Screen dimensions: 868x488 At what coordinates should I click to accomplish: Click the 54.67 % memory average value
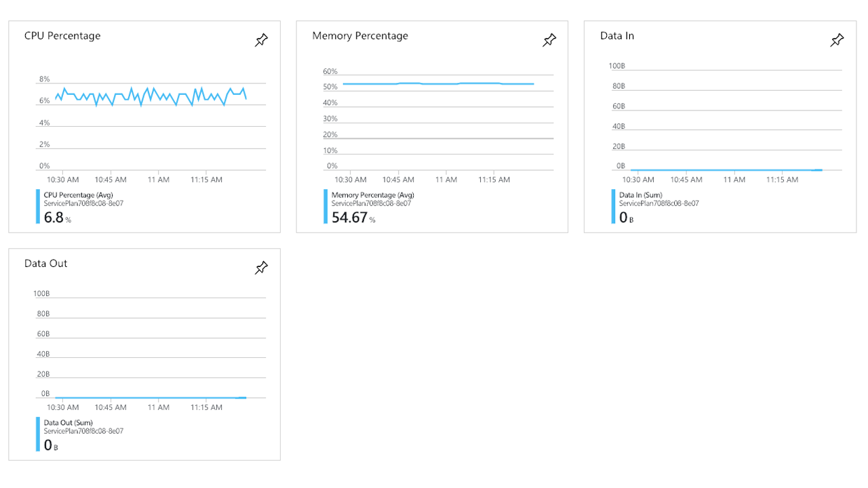[349, 218]
